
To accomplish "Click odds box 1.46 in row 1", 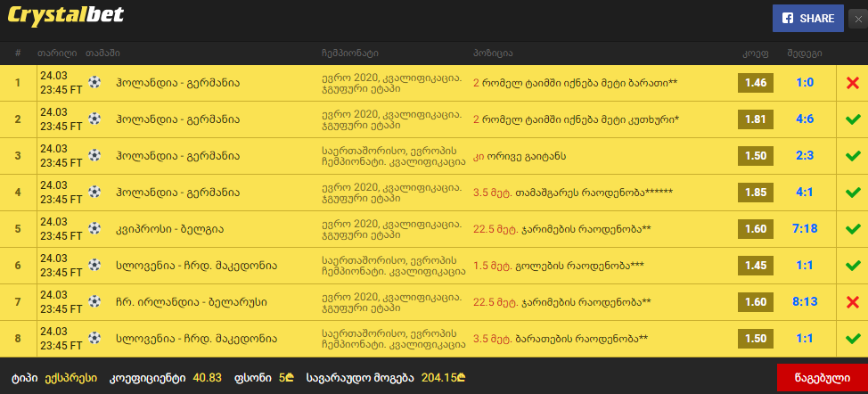I will 756,83.
